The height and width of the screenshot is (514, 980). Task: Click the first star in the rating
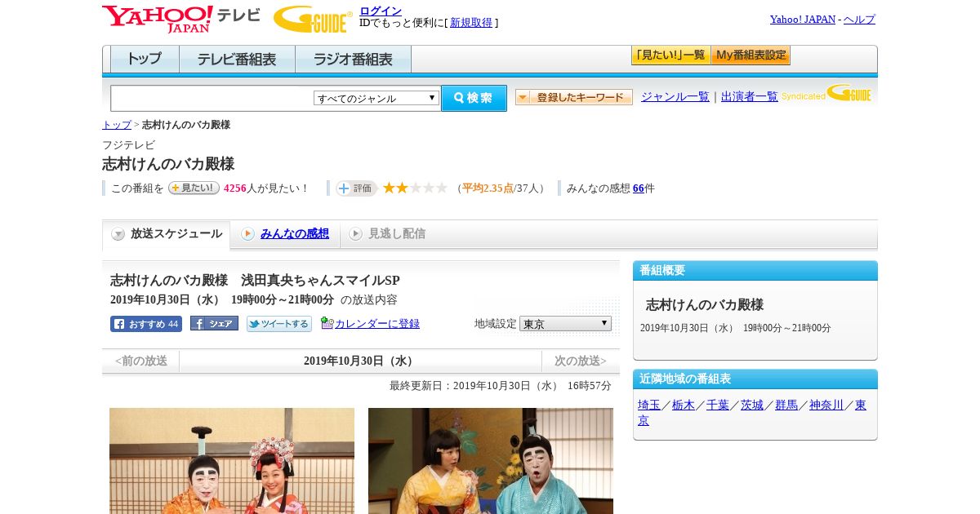(x=390, y=188)
